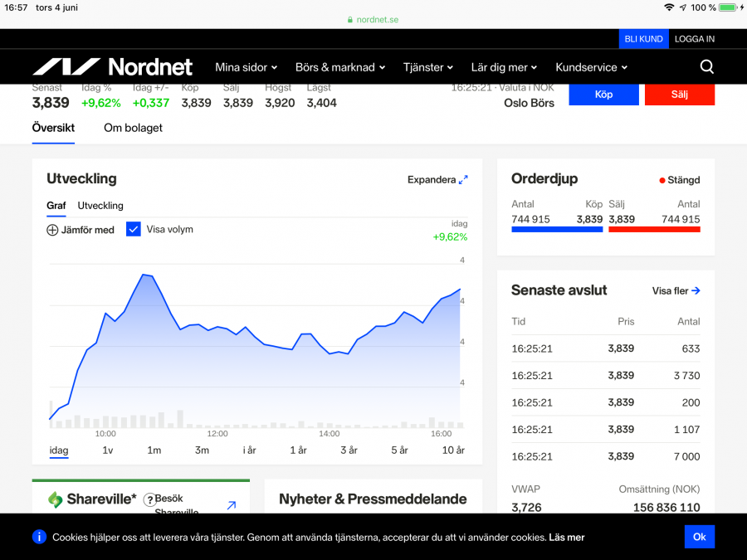
Task: Click the blue Köp order depth bar
Action: point(557,229)
